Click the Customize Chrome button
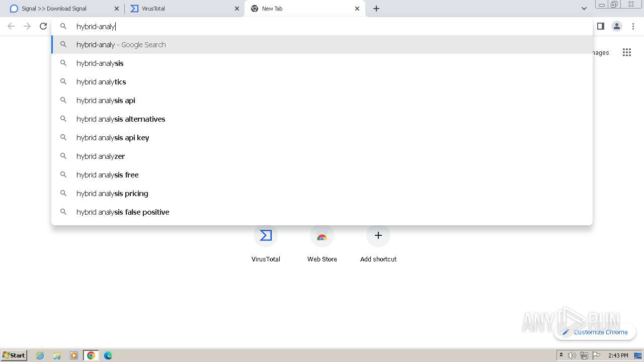Screen dimensions: 644x362 pos(595,332)
